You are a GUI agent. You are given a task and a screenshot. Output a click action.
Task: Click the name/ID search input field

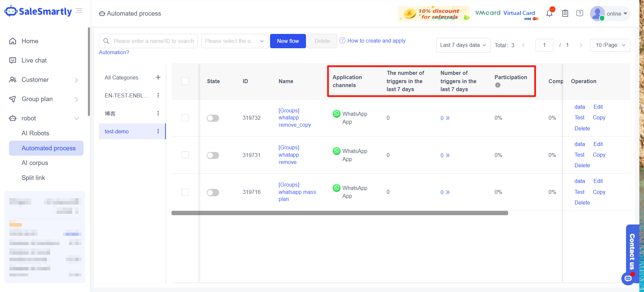click(153, 41)
